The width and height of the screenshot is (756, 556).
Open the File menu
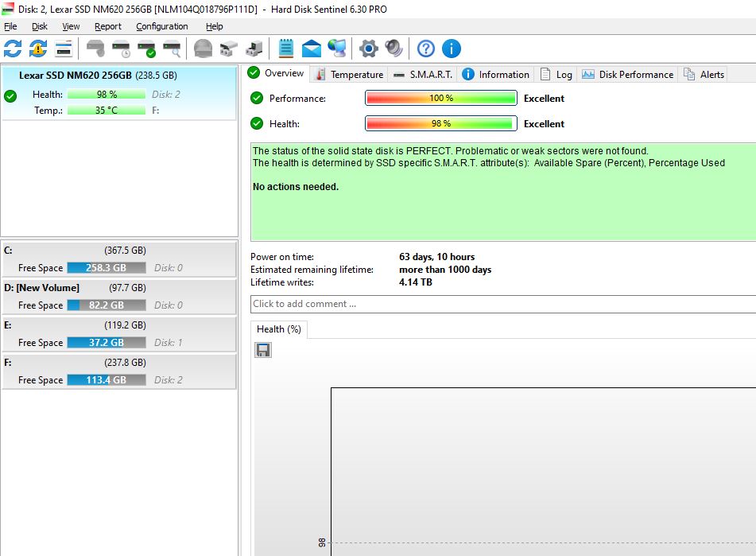click(x=10, y=26)
